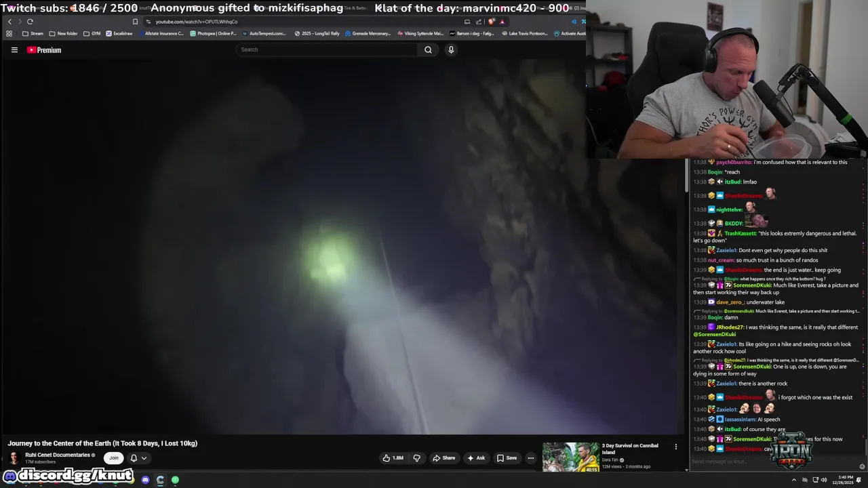Open the green circle taskbar app icon
The image size is (868, 488).
click(x=175, y=480)
